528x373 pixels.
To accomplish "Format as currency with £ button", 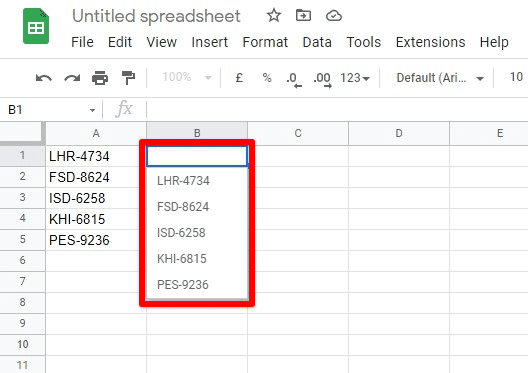I will [239, 78].
